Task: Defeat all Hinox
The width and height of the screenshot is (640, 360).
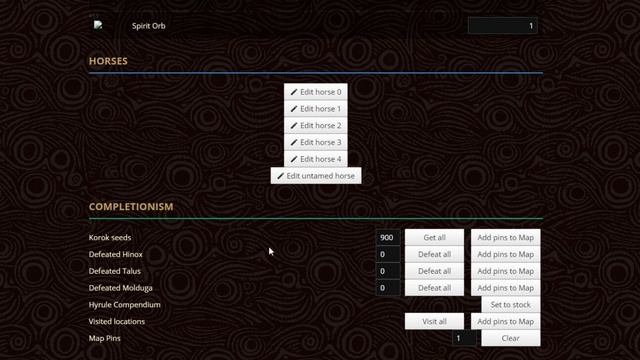Action: pyautogui.click(x=434, y=254)
